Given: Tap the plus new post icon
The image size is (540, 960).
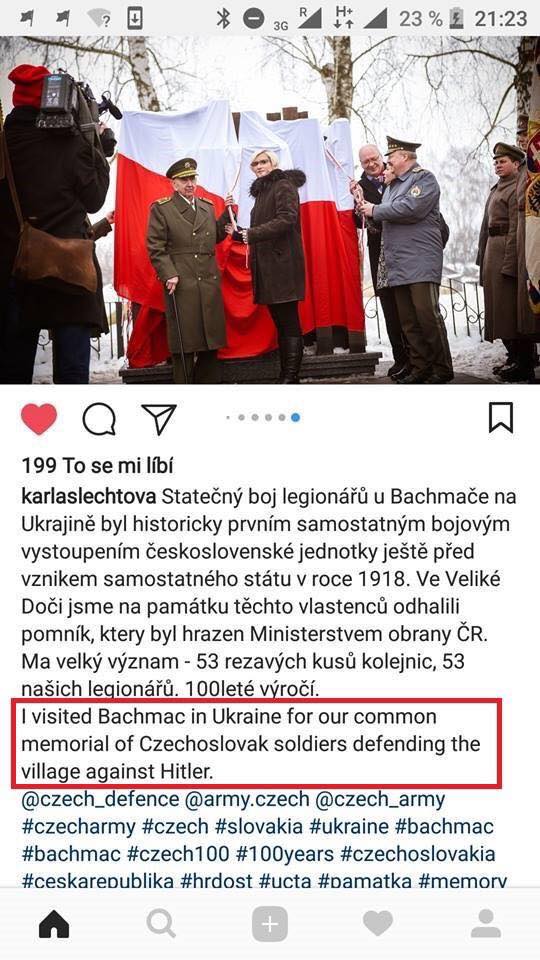Looking at the screenshot, I should tap(269, 923).
